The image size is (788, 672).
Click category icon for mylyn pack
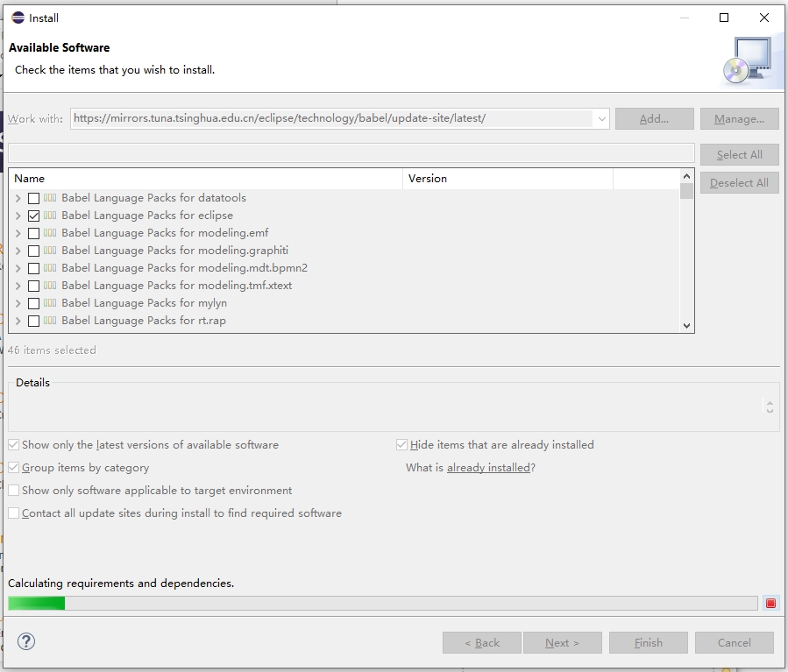pos(50,303)
